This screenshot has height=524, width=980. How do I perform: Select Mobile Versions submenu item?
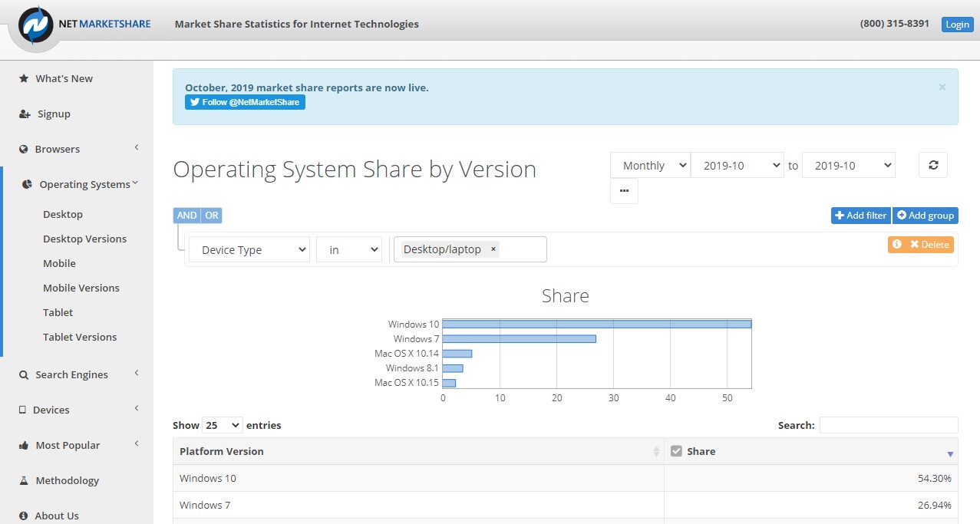pos(81,288)
